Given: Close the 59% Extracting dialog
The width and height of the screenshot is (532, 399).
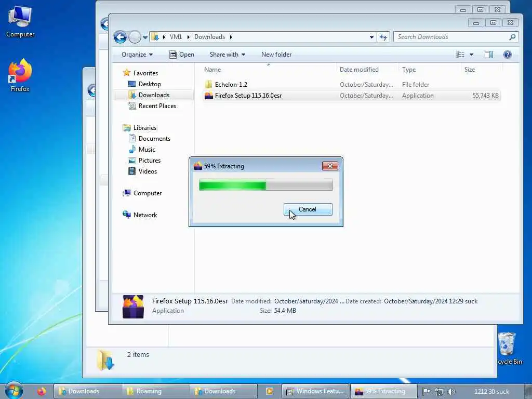Looking at the screenshot, I should click(330, 166).
